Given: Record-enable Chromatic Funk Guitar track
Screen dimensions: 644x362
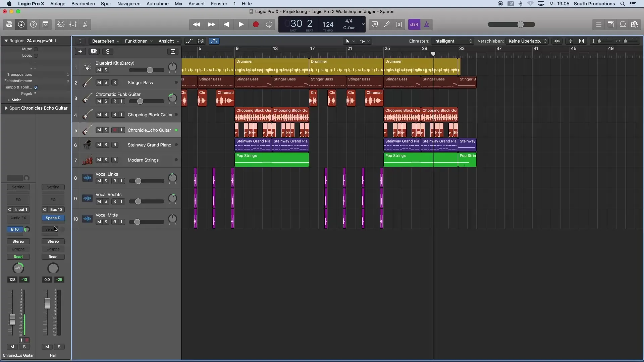Looking at the screenshot, I should [115, 101].
